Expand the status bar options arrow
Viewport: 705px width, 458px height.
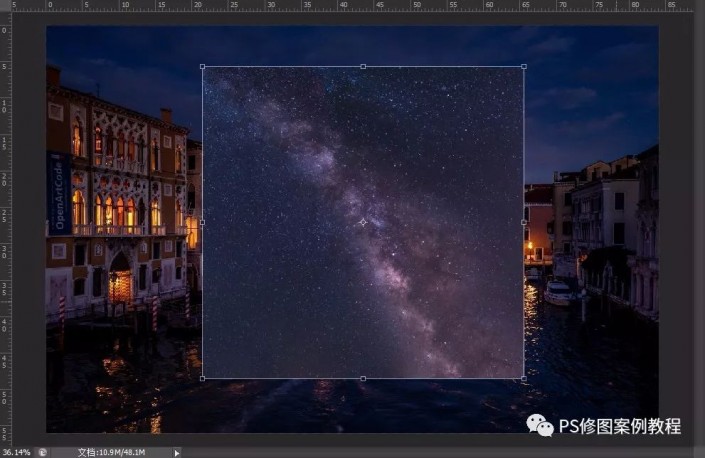point(177,453)
